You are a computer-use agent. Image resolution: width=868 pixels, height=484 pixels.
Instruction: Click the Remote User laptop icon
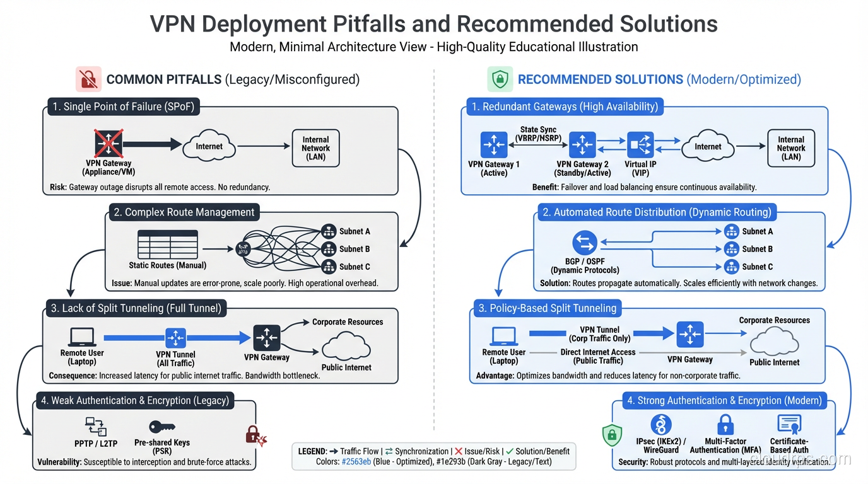(81, 337)
